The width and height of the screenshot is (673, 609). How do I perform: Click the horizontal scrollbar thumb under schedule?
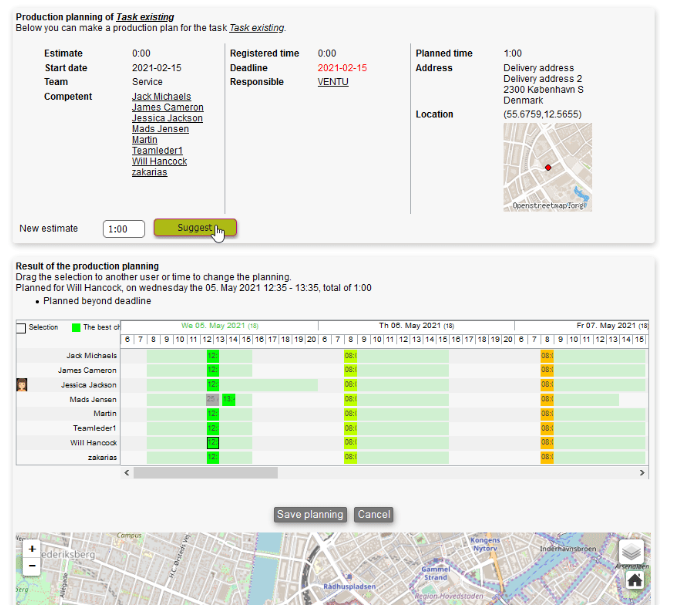205,472
